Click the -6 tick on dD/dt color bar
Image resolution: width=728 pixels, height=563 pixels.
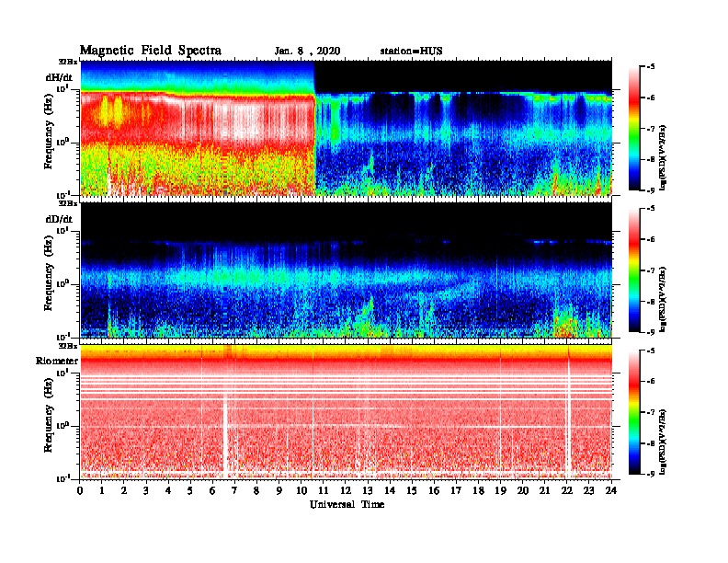click(x=651, y=240)
